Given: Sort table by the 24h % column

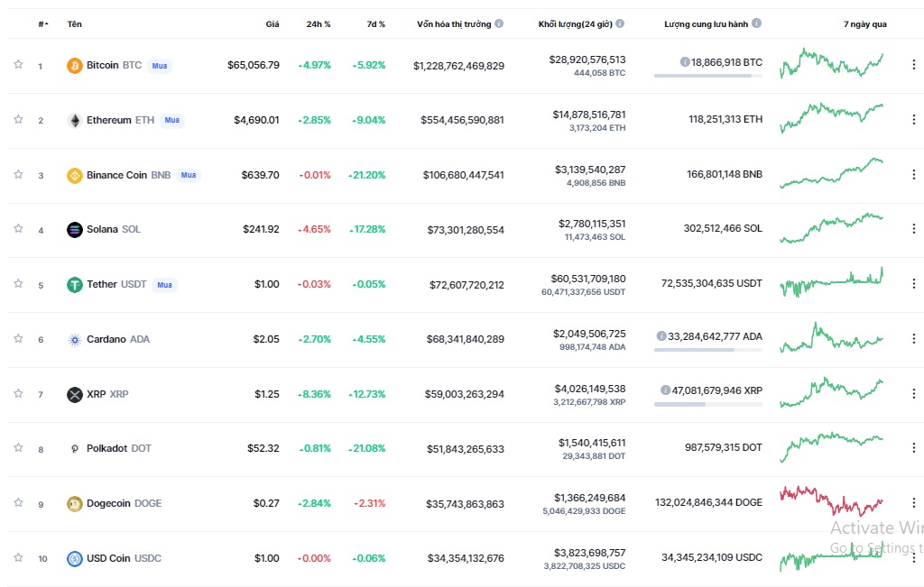Looking at the screenshot, I should (319, 24).
